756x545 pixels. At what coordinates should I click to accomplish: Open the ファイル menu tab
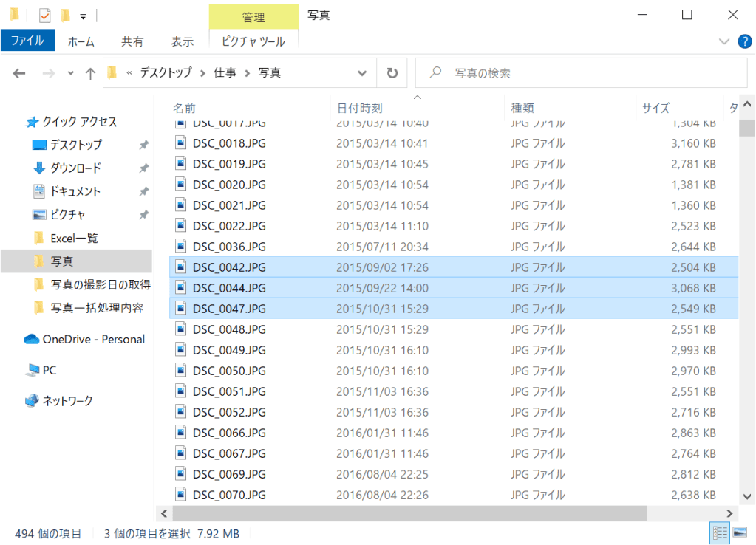(x=27, y=41)
